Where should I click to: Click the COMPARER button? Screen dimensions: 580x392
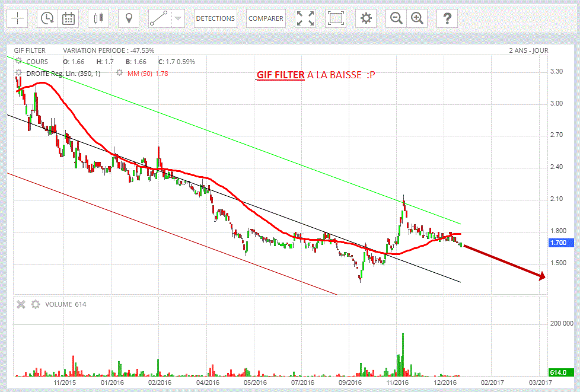click(266, 18)
